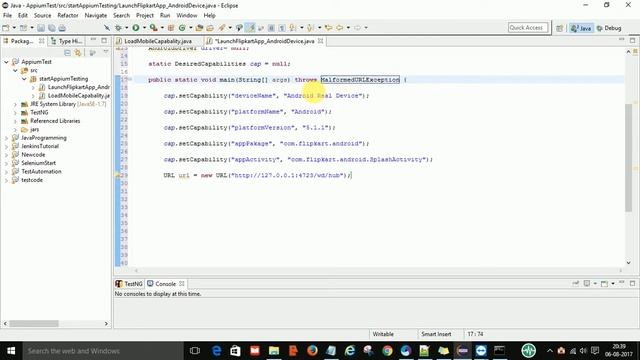Collapse the src folder node
Image resolution: width=640 pixels, height=360 pixels.
15,71
